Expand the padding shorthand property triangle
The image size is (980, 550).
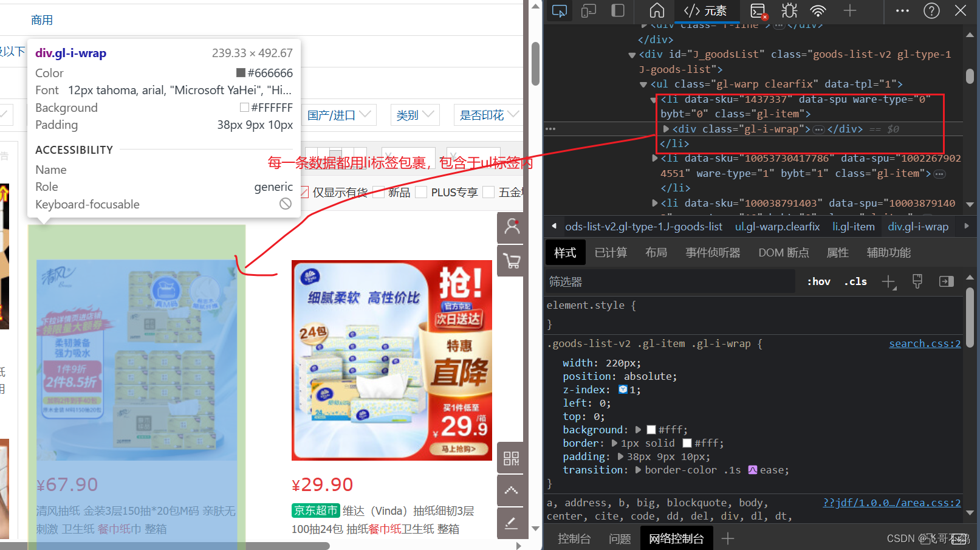point(621,456)
